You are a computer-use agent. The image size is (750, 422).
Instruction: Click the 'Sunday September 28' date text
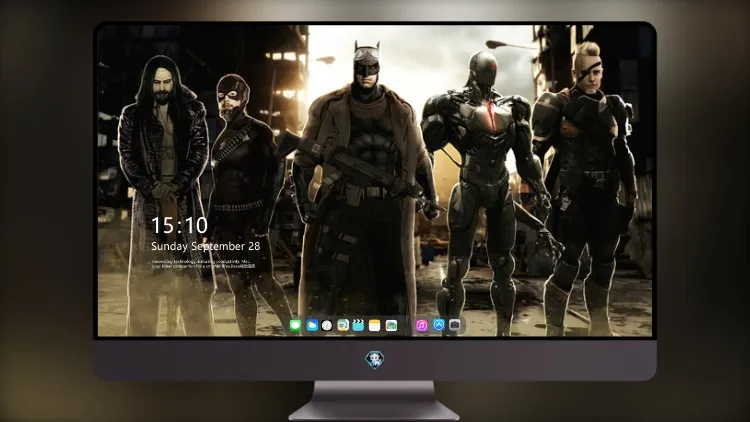pyautogui.click(x=206, y=246)
